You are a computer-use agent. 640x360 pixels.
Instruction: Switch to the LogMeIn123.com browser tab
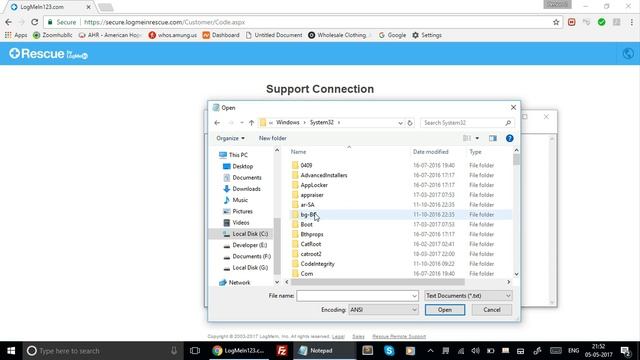coord(51,7)
